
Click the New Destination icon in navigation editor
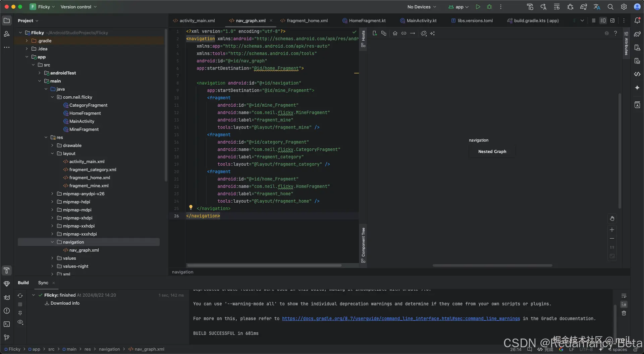(x=375, y=33)
